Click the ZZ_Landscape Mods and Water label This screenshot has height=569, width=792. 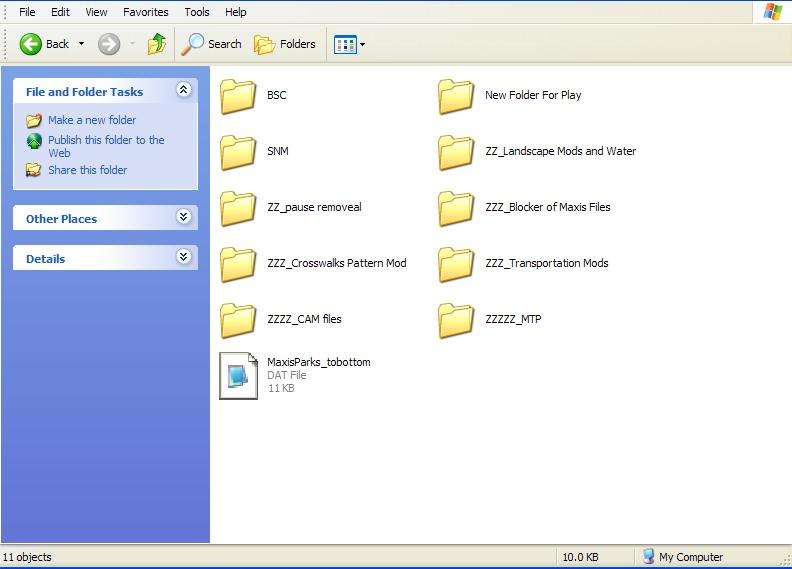click(561, 151)
